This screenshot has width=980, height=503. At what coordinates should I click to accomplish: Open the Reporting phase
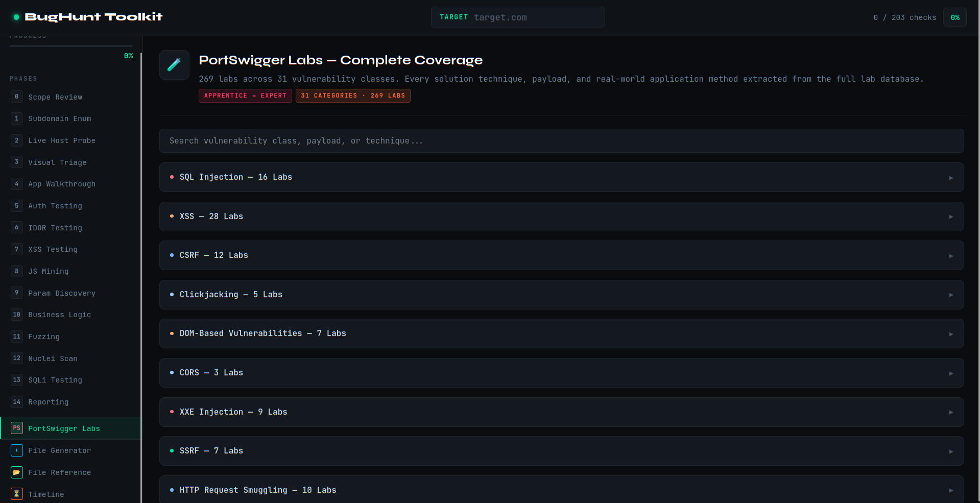[70, 402]
